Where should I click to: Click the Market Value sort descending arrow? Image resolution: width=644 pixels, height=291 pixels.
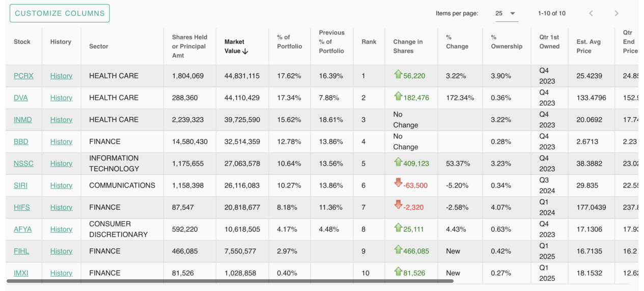[245, 51]
